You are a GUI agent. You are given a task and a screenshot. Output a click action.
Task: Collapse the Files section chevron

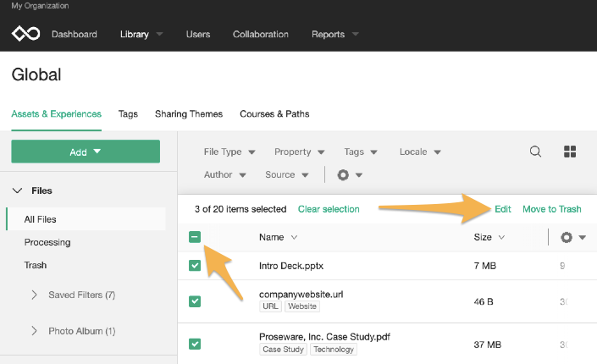point(18,190)
